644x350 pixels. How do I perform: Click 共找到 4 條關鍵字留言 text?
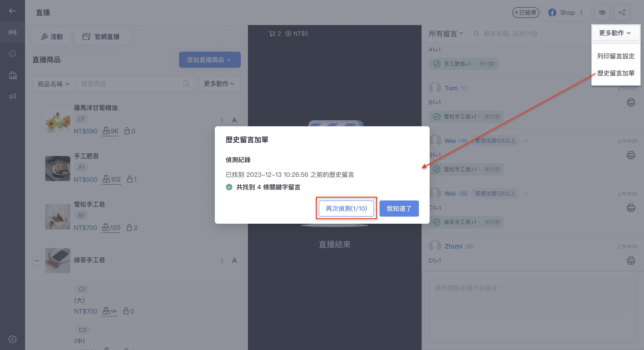(268, 187)
